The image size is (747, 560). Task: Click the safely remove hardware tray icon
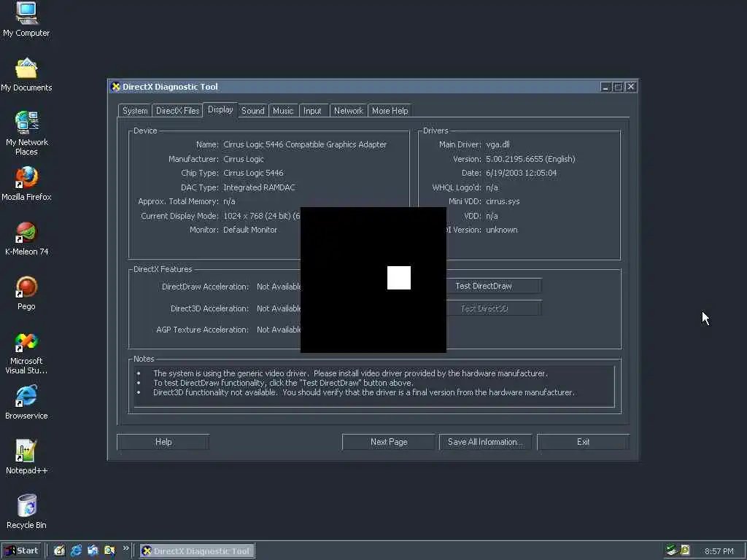tap(672, 551)
